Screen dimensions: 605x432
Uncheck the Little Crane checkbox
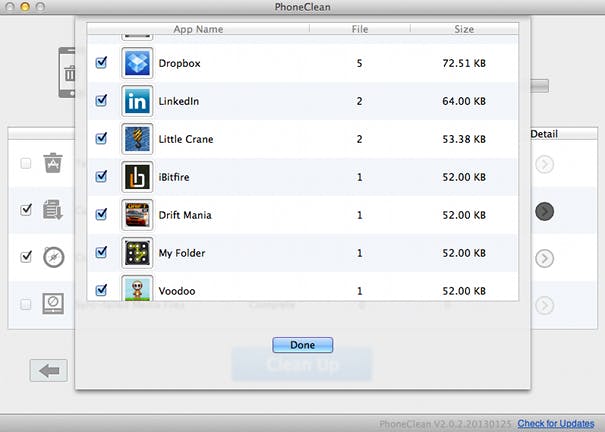point(101,138)
